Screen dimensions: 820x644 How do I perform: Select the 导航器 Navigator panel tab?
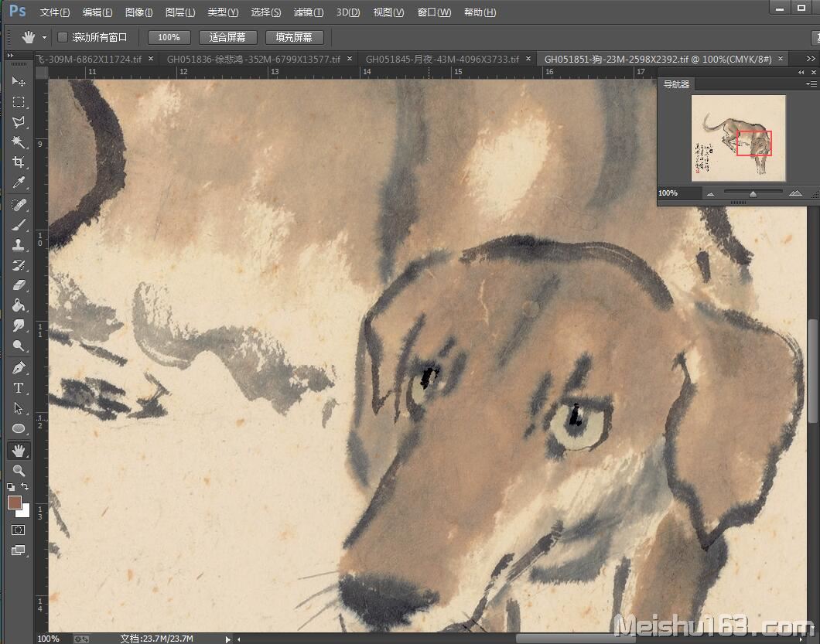(676, 84)
